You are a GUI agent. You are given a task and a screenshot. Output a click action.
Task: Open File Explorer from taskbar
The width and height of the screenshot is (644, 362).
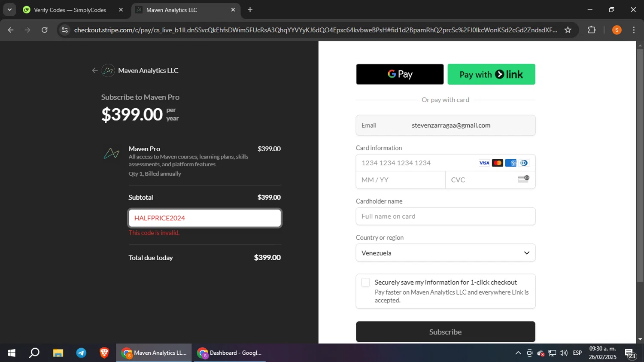click(58, 353)
